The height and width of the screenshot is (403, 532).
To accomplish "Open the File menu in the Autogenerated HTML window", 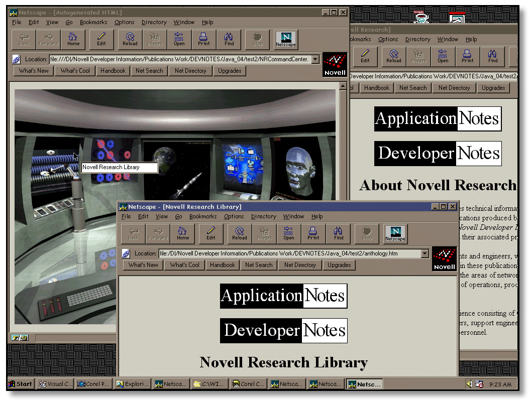I will coord(16,22).
